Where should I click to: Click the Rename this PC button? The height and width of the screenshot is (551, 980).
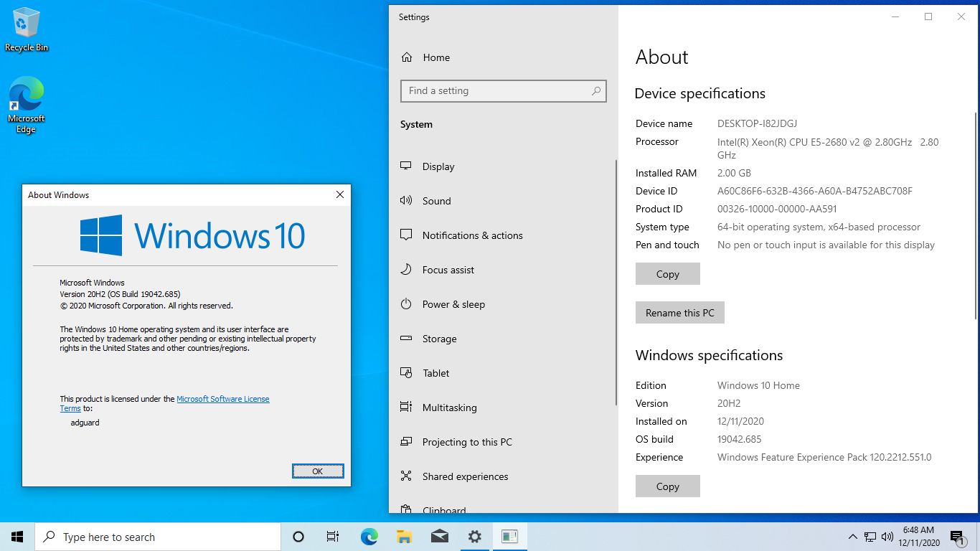[680, 313]
